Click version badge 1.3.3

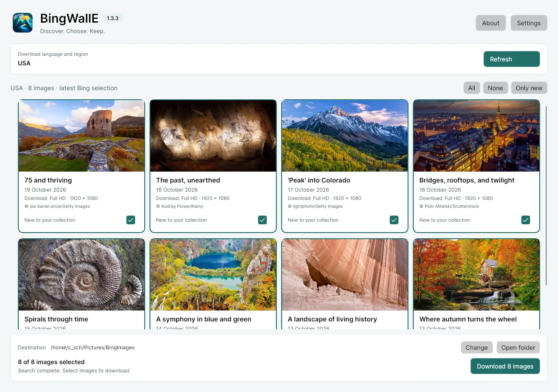click(113, 18)
